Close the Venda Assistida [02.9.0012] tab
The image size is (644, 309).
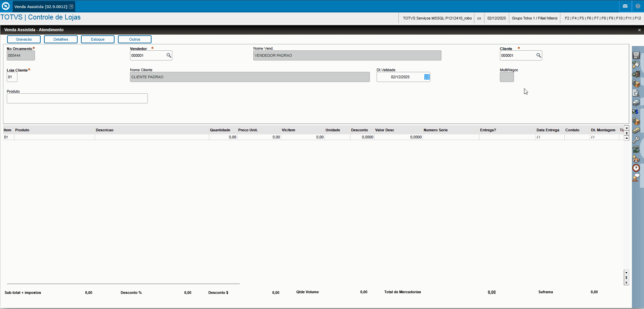(x=71, y=6)
